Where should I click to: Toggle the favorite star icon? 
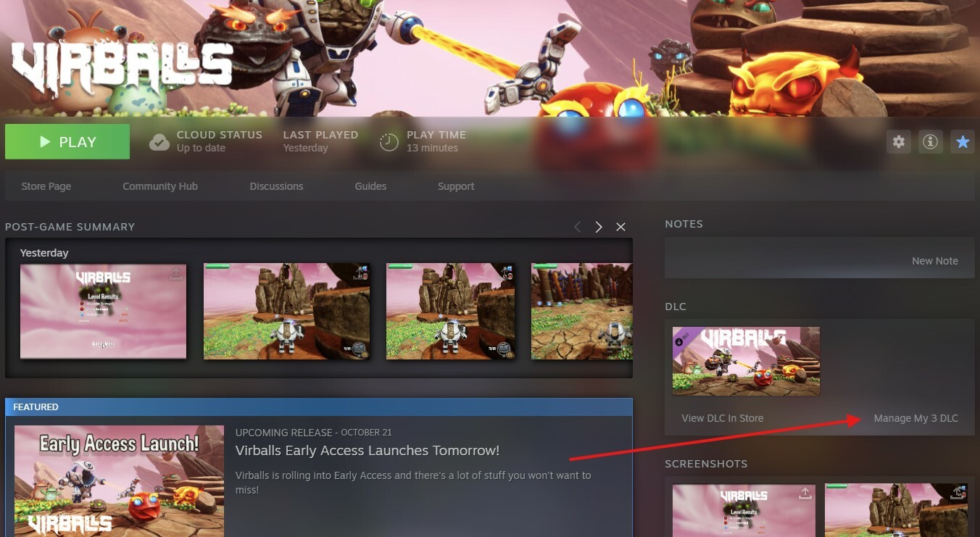[x=963, y=142]
